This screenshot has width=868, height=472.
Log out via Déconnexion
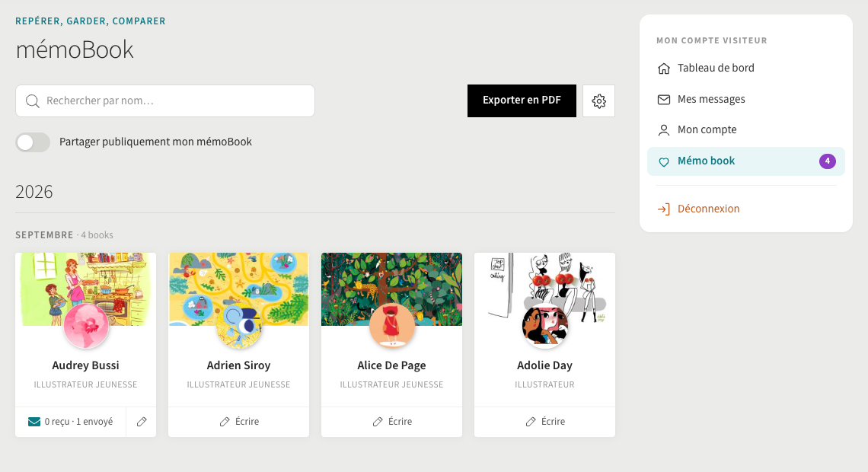point(745,209)
